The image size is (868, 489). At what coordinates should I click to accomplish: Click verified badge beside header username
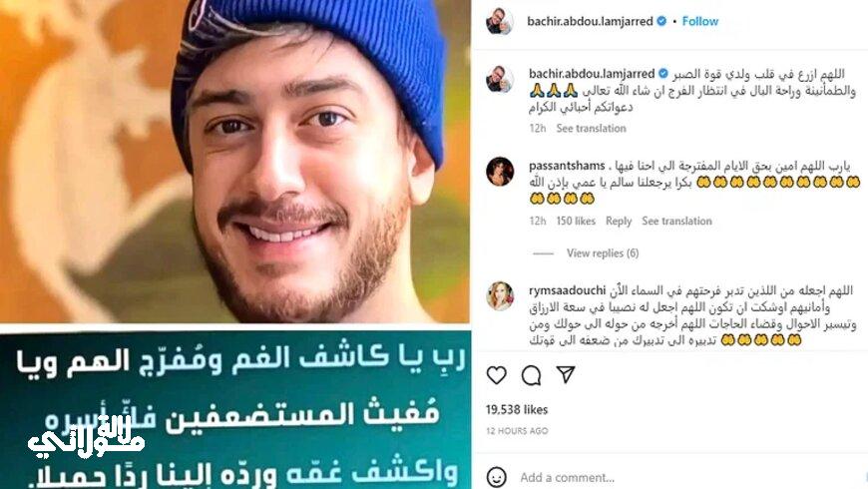coord(661,21)
